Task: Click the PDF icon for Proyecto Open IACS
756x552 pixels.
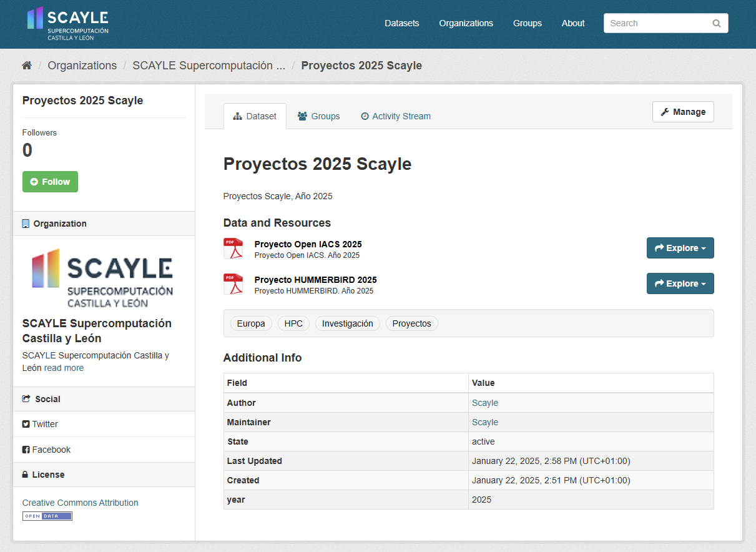Action: coord(233,249)
